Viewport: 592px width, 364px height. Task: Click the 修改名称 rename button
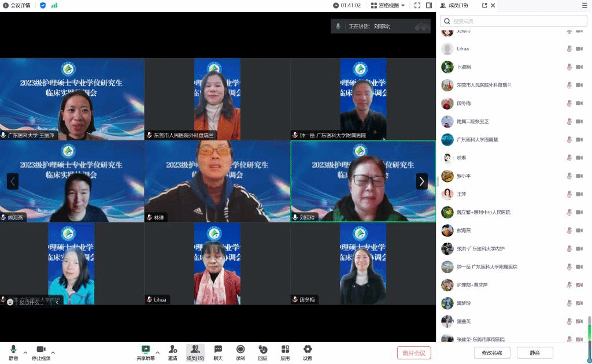(x=492, y=352)
